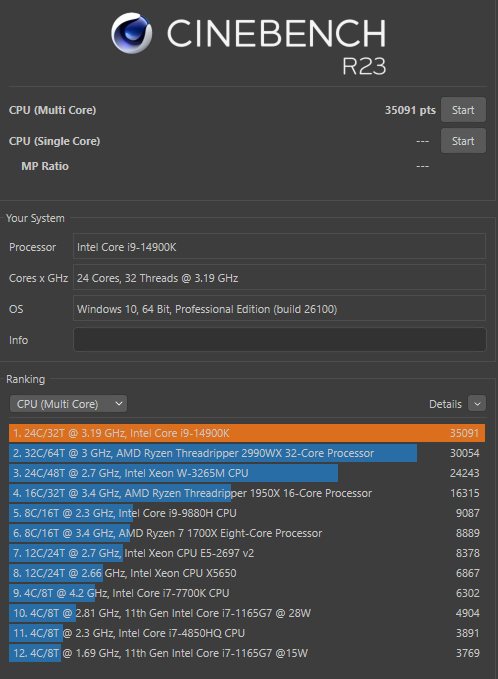Select ranking row 1 Intel Core i9-14900K
498x679 pixels.
pyautogui.click(x=247, y=433)
